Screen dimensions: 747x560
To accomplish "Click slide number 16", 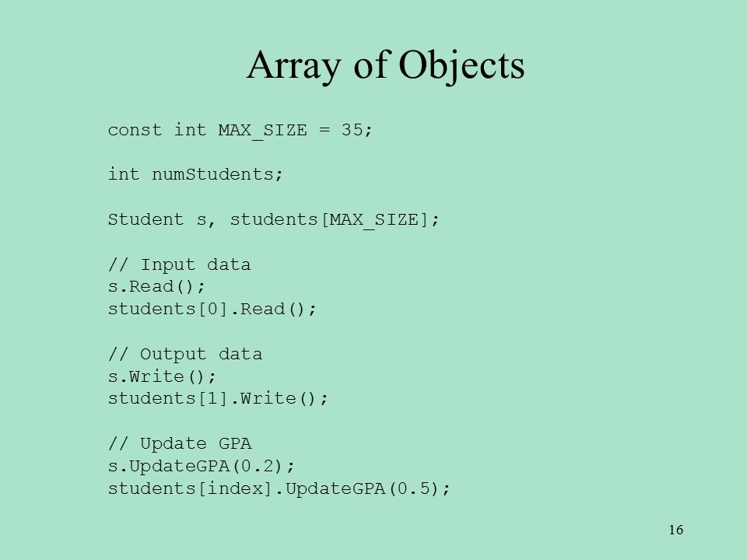I will [676, 530].
